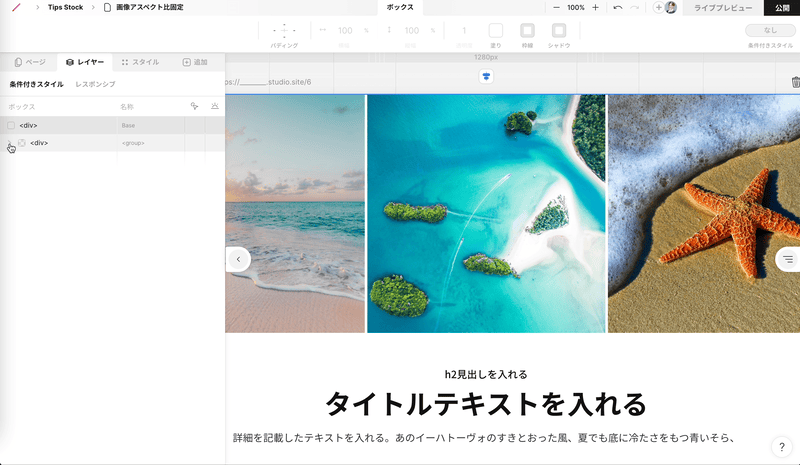Open help with the question mark button
Viewport: 800px width, 465px height.
pyautogui.click(x=782, y=447)
